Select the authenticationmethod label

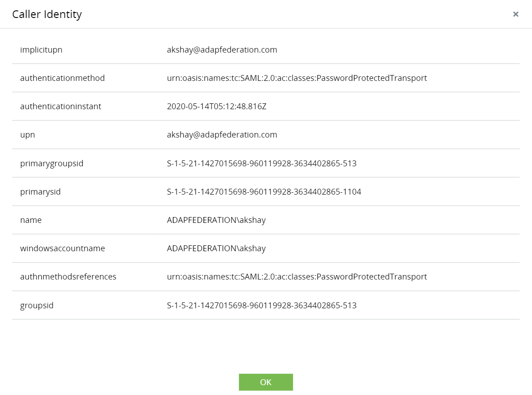[62, 78]
